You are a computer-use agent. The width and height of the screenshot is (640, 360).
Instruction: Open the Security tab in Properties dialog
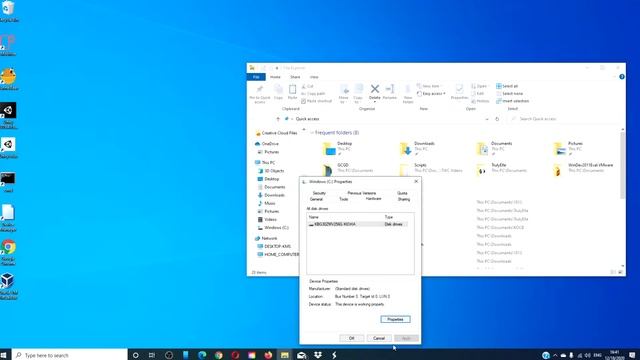coord(319,193)
